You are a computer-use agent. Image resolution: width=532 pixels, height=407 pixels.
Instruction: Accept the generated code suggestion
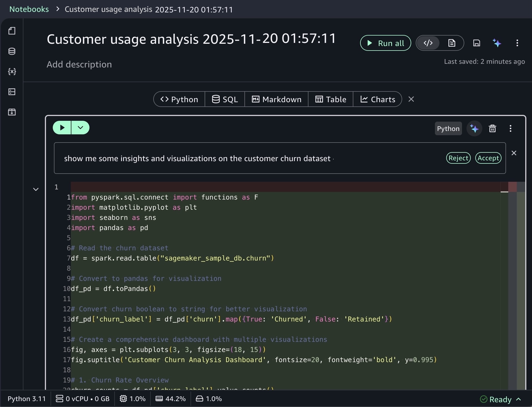(x=488, y=158)
